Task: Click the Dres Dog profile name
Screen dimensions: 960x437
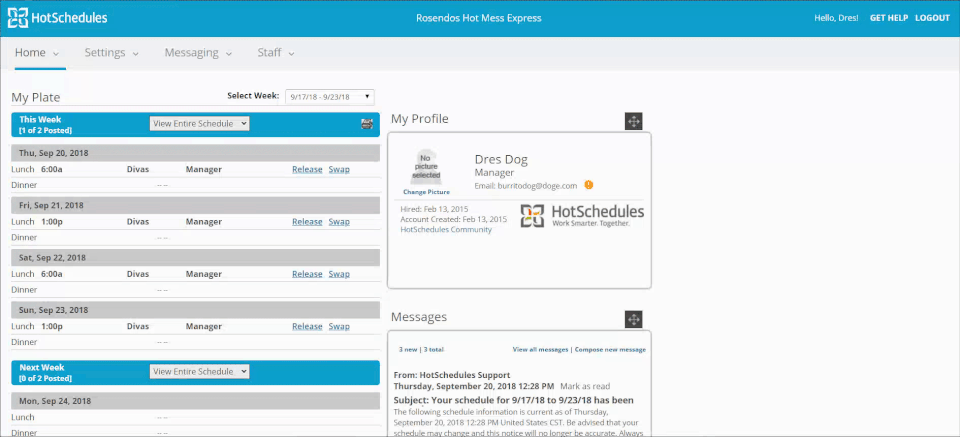Action: pos(501,159)
